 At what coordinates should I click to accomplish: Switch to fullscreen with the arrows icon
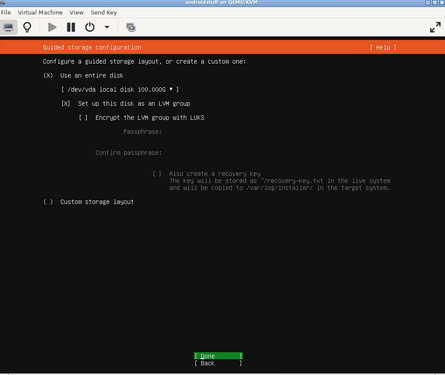coord(435,27)
